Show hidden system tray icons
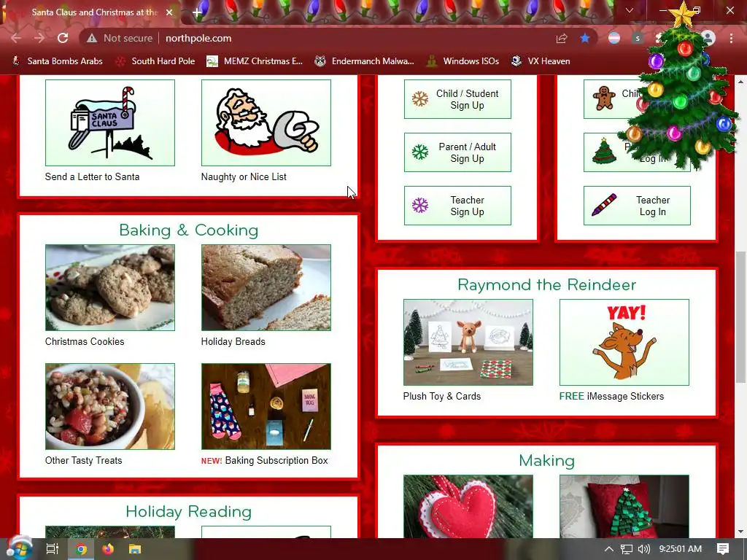The image size is (747, 560). 609,549
